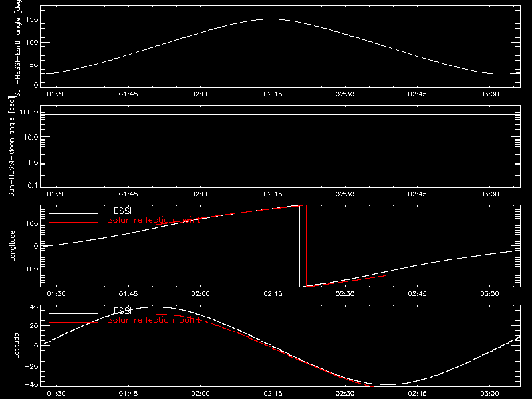Click white HESSI legend line in Latitude panel

pos(74,313)
